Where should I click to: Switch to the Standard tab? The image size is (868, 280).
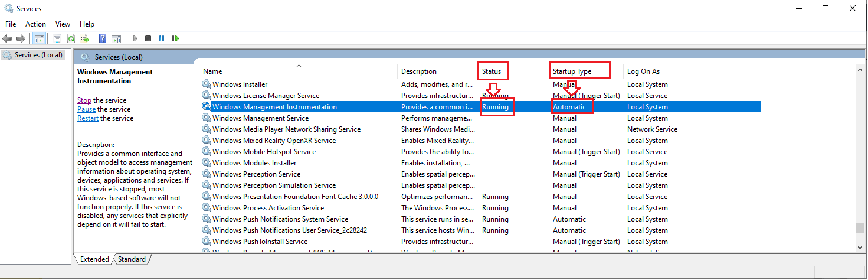(x=132, y=259)
